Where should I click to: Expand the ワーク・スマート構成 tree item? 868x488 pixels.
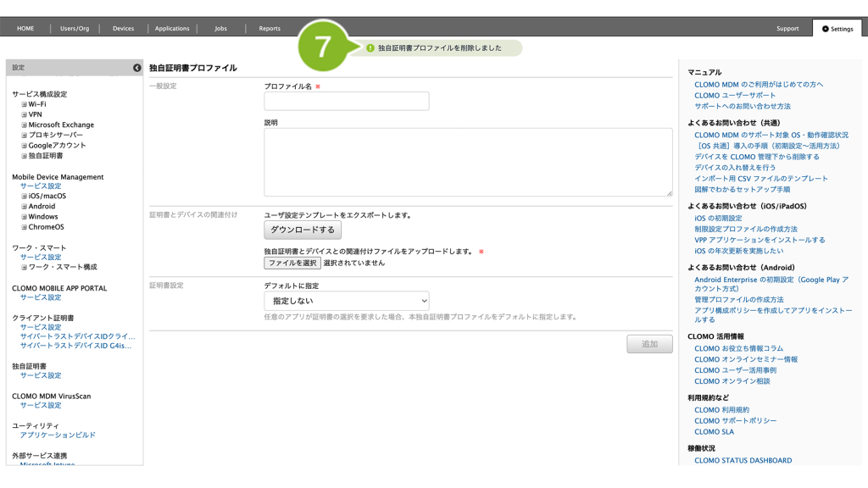25,268
